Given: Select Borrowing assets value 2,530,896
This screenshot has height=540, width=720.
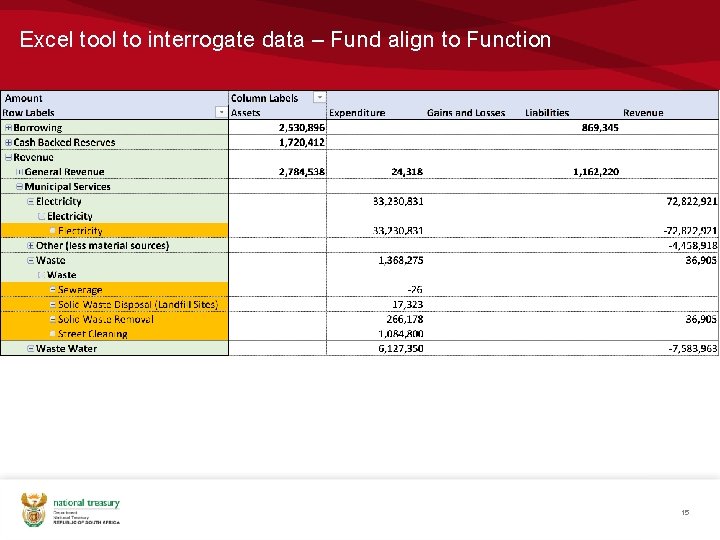Looking at the screenshot, I should point(302,128).
